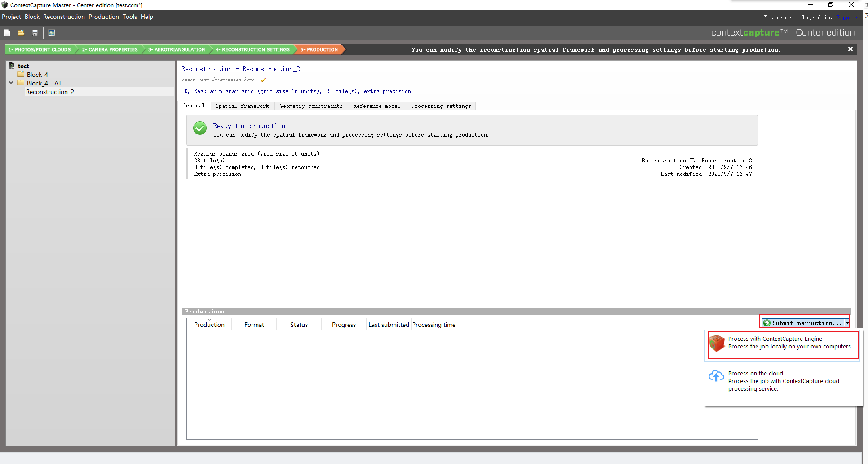Go to step 5 Production
This screenshot has width=868, height=464.
319,49
